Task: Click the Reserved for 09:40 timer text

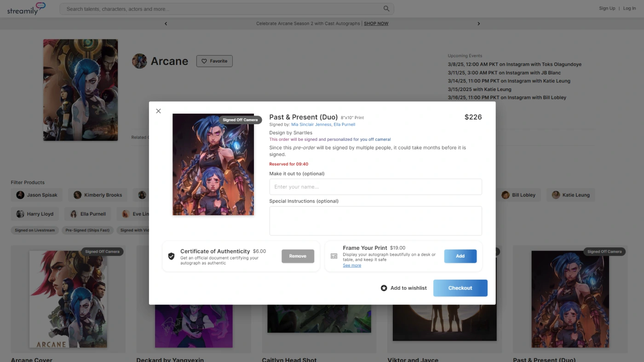Action: 288,164
